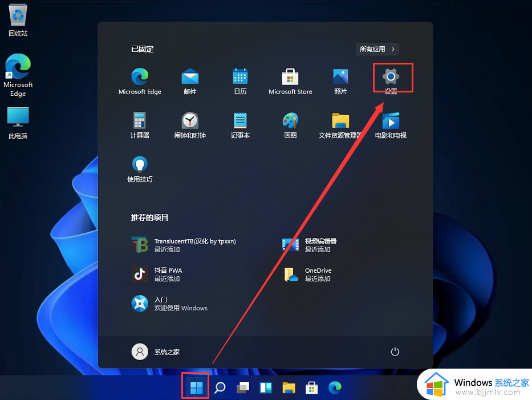Select Recycle Bin (回收站) on desktop
Screen dimensions: 532x400
point(18,20)
